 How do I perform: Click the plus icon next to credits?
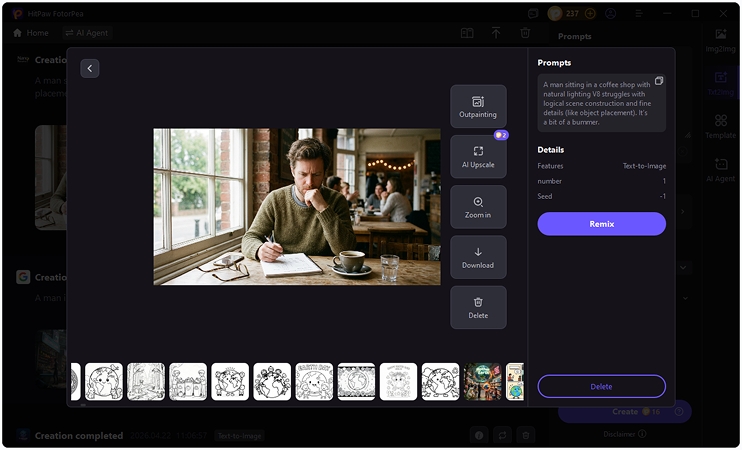[590, 14]
